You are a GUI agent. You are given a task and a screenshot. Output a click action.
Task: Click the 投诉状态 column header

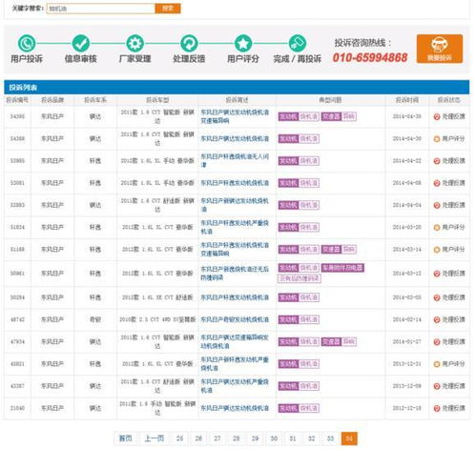[x=448, y=100]
